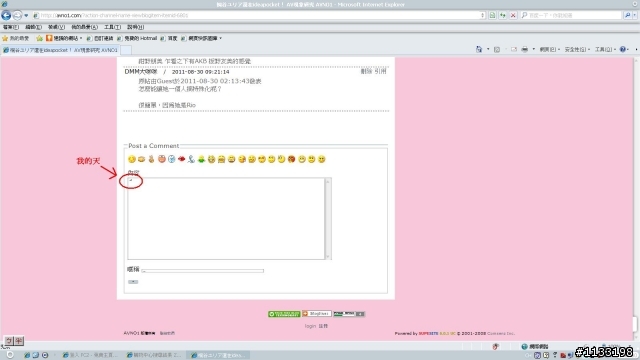The height and width of the screenshot is (360, 640).
Task: Click inside the comment text area
Action: pos(226,218)
